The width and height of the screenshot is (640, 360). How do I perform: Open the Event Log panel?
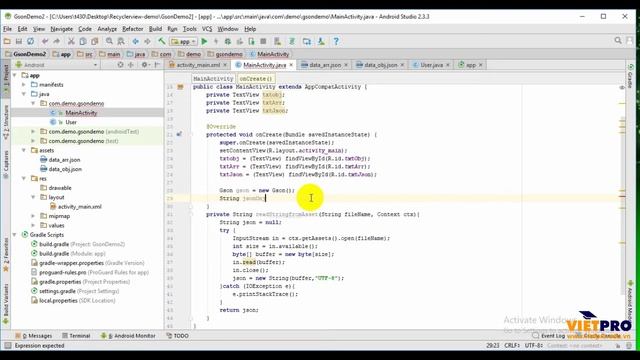549,336
